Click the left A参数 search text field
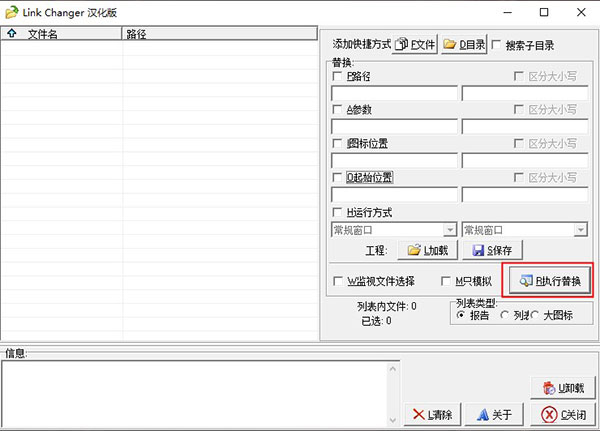Viewport: 600px width, 431px height. (x=394, y=127)
